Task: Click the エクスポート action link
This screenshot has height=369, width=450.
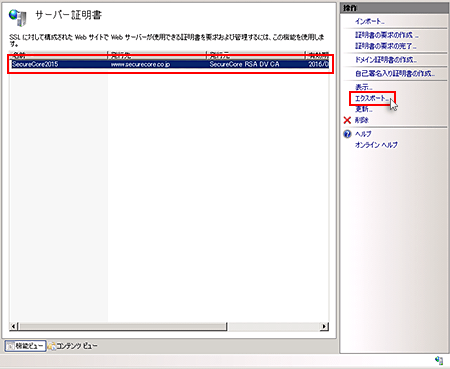Action: click(x=372, y=98)
